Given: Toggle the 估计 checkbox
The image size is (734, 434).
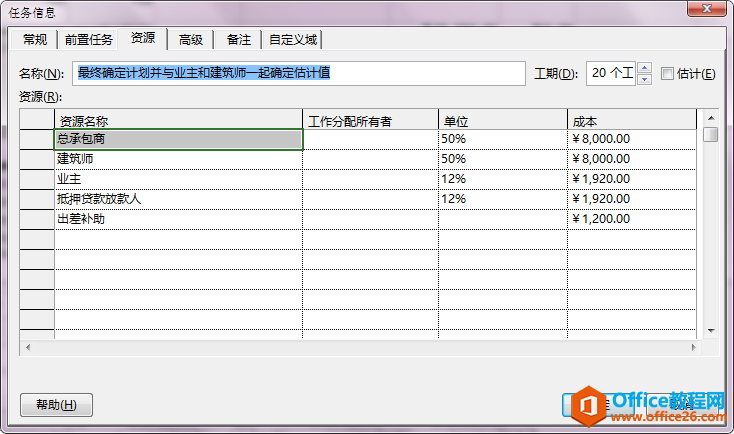Looking at the screenshot, I should 667,74.
